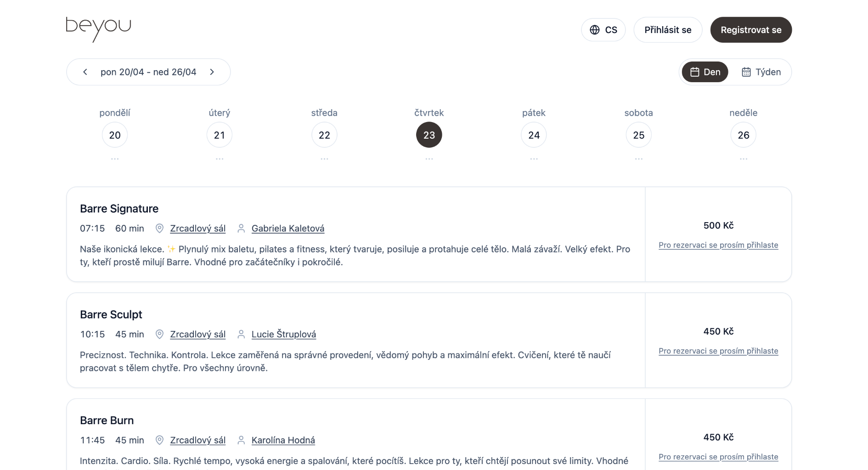The height and width of the screenshot is (470, 868).
Task: Switch schedule view to Týden
Action: pyautogui.click(x=761, y=72)
